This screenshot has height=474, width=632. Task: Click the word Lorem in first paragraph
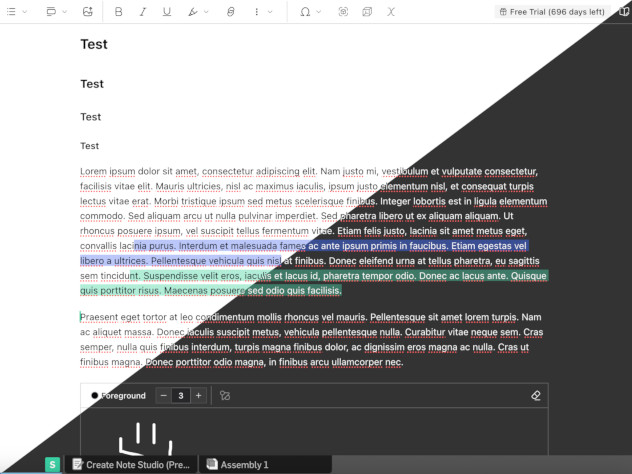point(93,171)
